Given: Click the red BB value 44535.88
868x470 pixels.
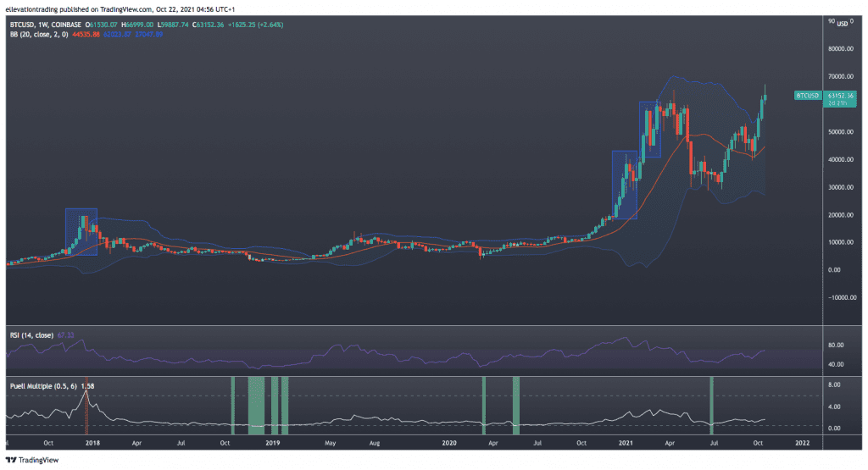Looking at the screenshot, I should [86, 34].
